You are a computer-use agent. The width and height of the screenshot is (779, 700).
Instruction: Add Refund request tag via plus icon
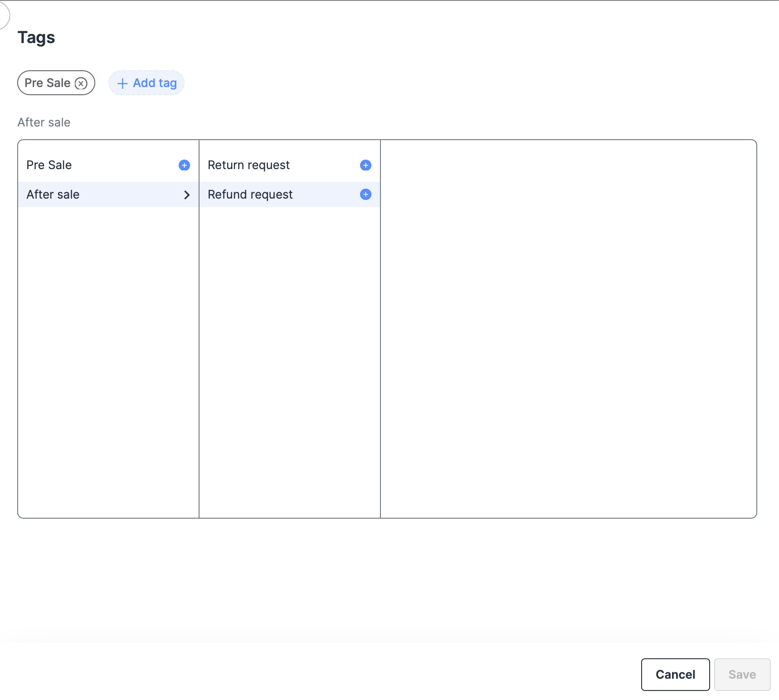point(365,194)
